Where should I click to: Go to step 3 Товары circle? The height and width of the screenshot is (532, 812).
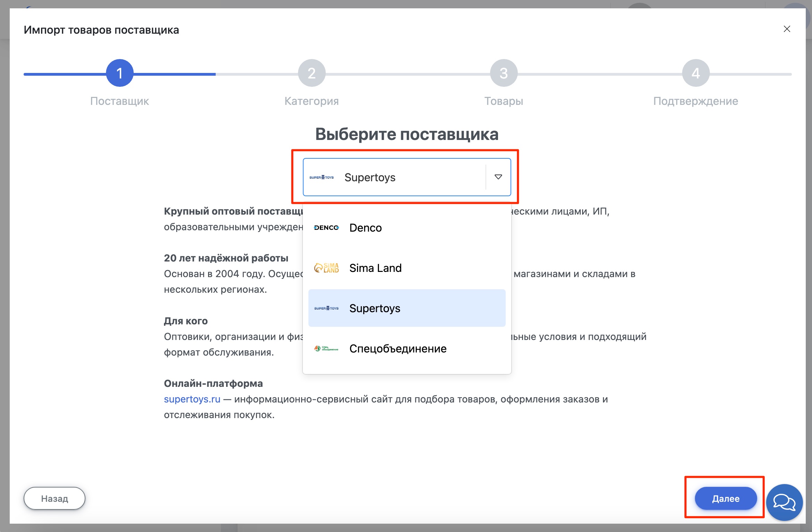tap(504, 73)
